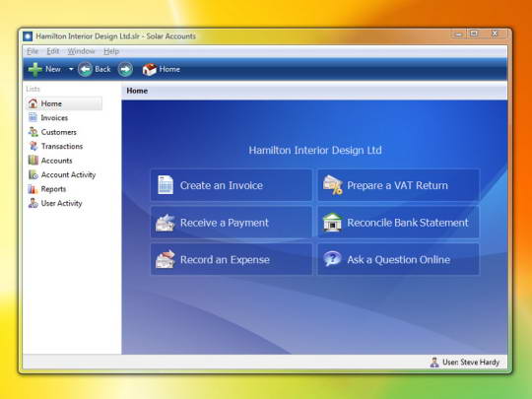The height and width of the screenshot is (399, 532).
Task: Open the File menu
Action: click(x=33, y=51)
